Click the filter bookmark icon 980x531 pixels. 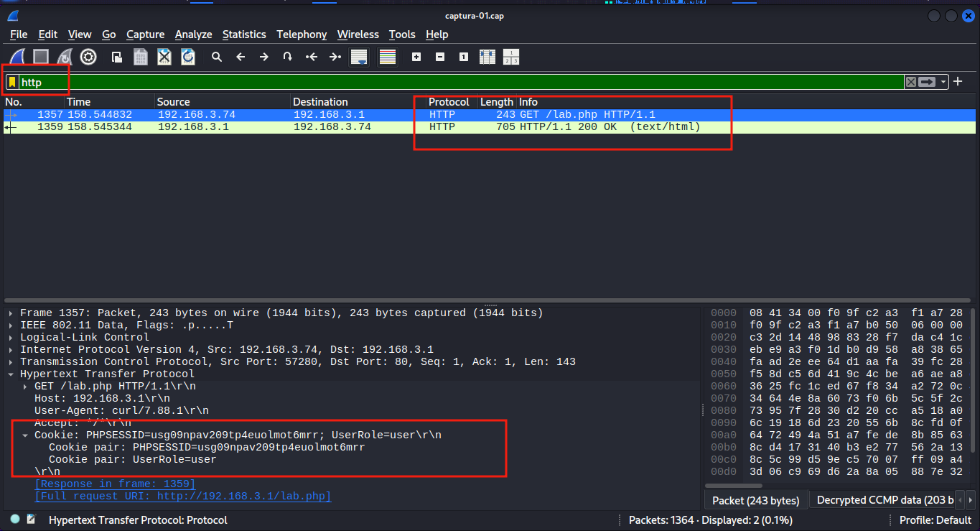pos(12,82)
